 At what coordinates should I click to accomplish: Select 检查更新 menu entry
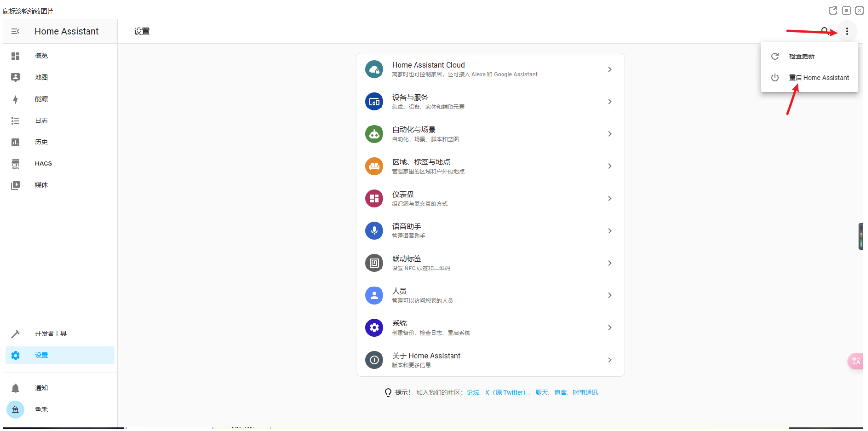click(809, 56)
